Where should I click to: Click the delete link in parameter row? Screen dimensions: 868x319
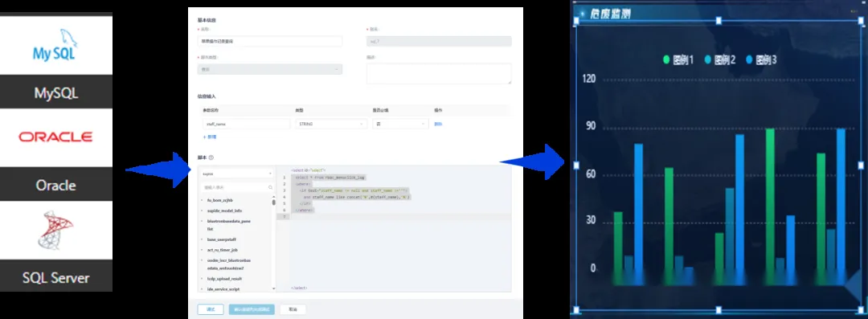pyautogui.click(x=438, y=124)
